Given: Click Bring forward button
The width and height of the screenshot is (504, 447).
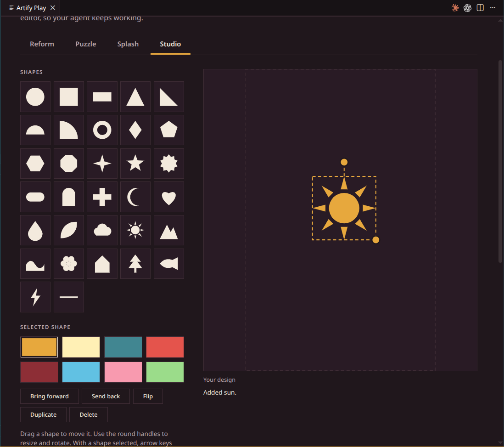Looking at the screenshot, I should click(50, 396).
